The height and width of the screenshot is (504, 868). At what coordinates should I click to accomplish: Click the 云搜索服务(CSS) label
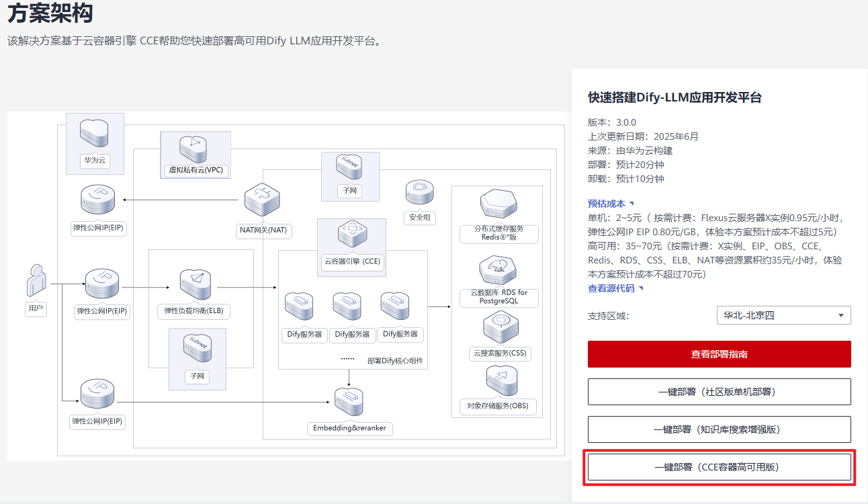(x=500, y=353)
